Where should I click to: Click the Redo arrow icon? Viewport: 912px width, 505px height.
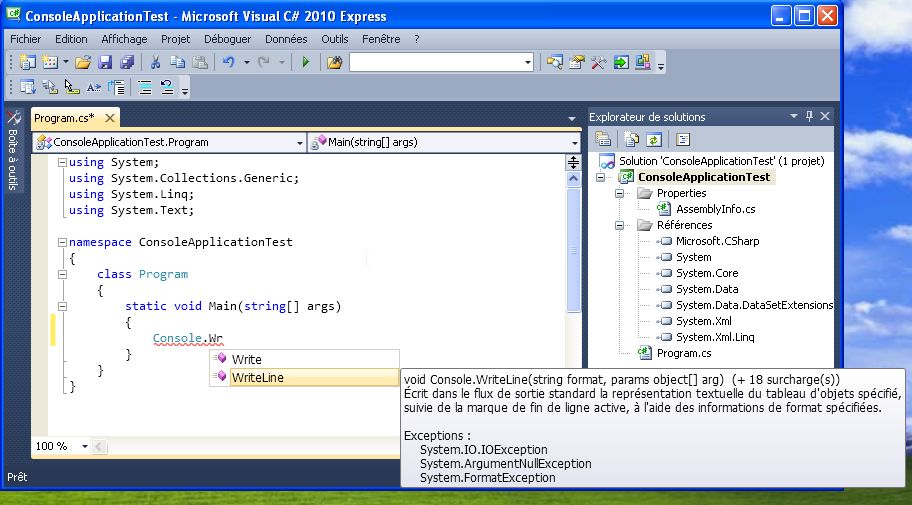pyautogui.click(x=263, y=62)
